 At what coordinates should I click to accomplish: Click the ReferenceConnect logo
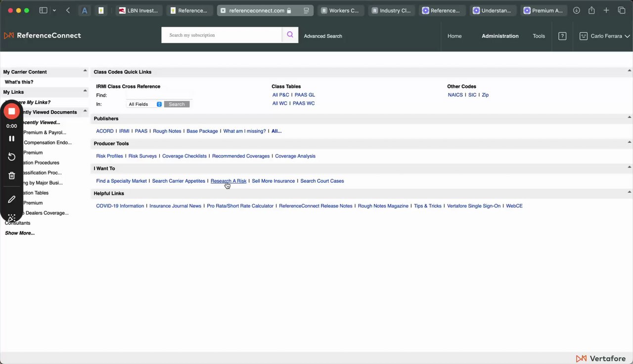(x=43, y=36)
